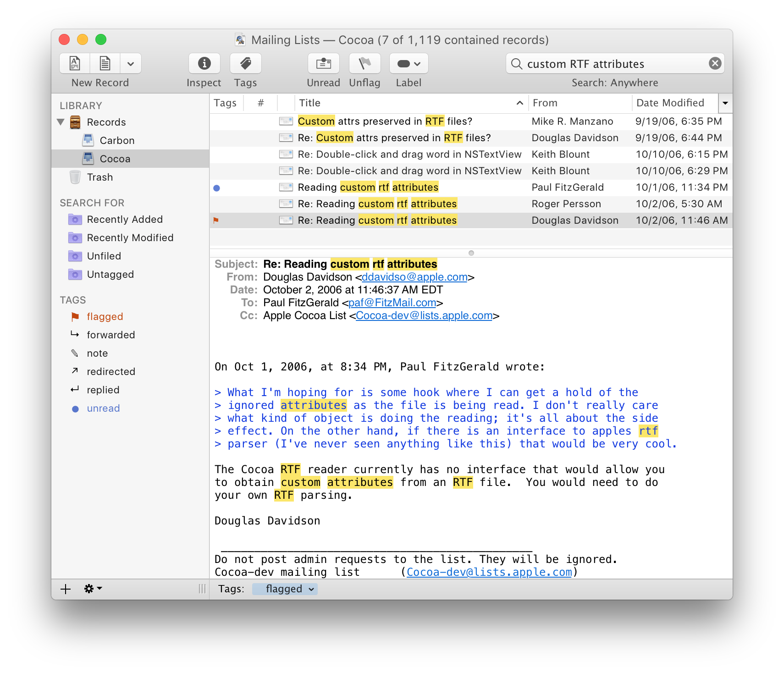Screen dimensions: 784x673
Task: Sort records by Date Modified column
Action: [670, 103]
